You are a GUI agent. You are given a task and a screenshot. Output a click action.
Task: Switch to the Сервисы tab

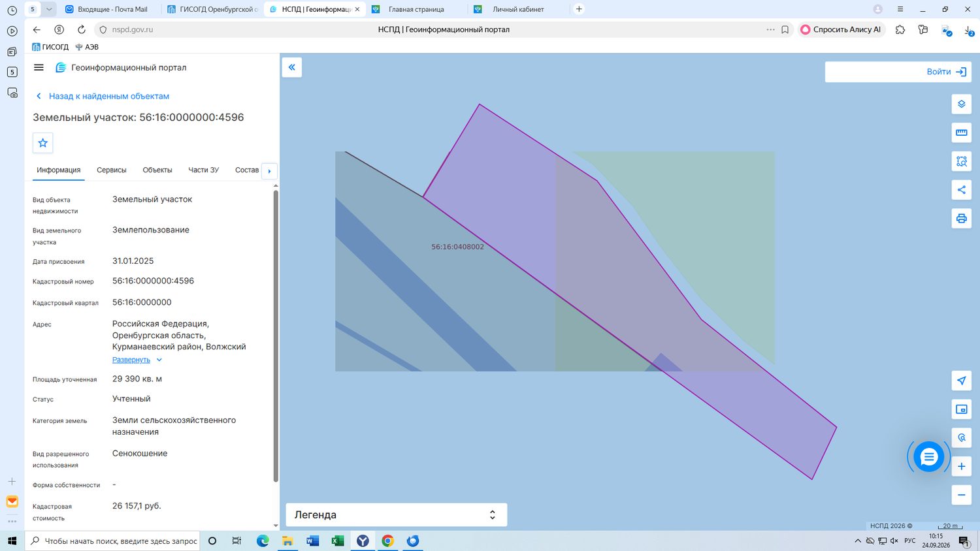112,170
